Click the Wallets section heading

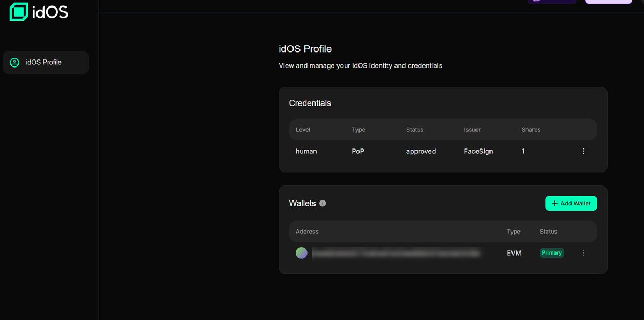point(303,203)
